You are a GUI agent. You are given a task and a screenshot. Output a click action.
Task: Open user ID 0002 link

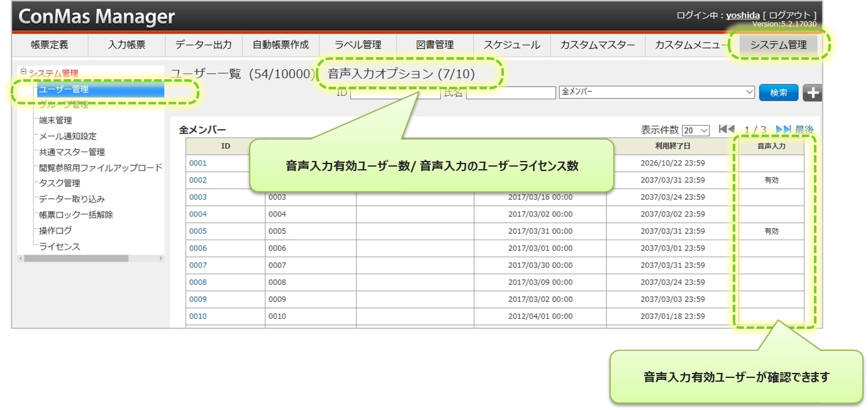tap(198, 180)
